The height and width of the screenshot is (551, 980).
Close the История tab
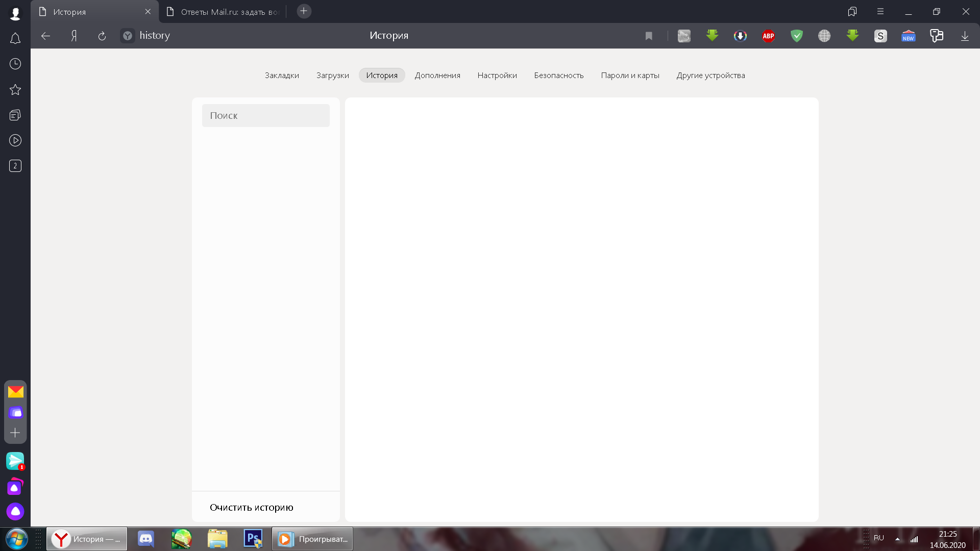click(x=148, y=11)
